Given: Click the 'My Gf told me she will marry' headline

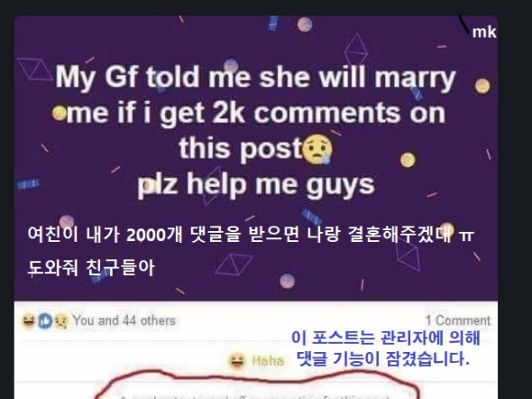Looking at the screenshot, I should [255, 78].
